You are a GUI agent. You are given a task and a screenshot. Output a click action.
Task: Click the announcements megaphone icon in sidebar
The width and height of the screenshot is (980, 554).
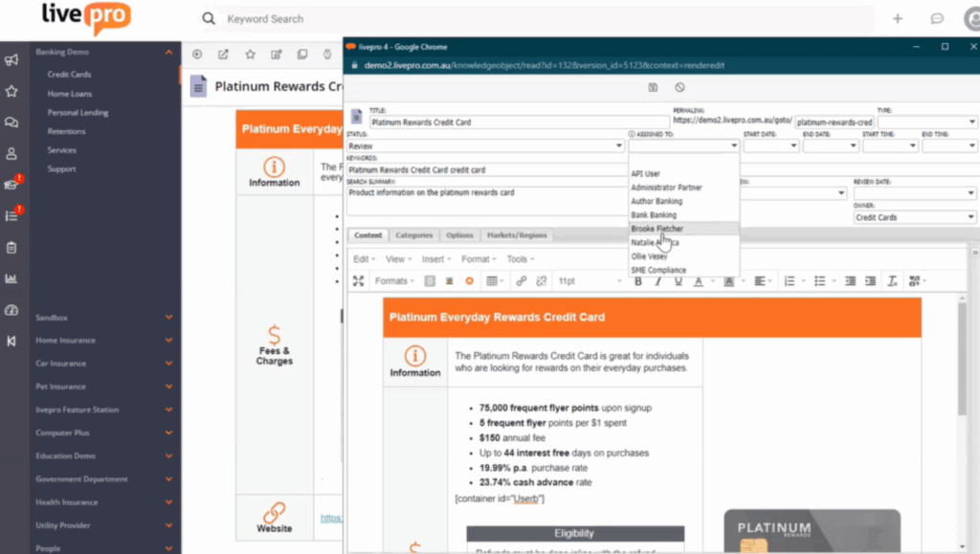pyautogui.click(x=11, y=60)
